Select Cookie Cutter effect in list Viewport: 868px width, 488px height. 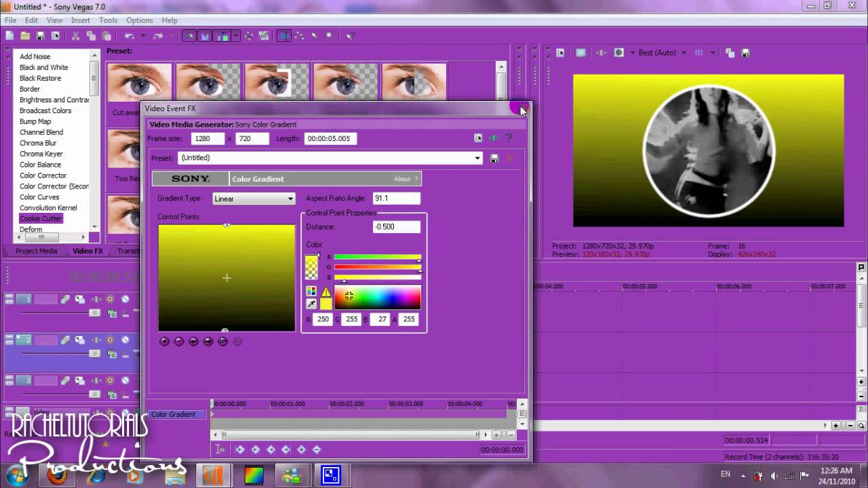click(x=41, y=218)
